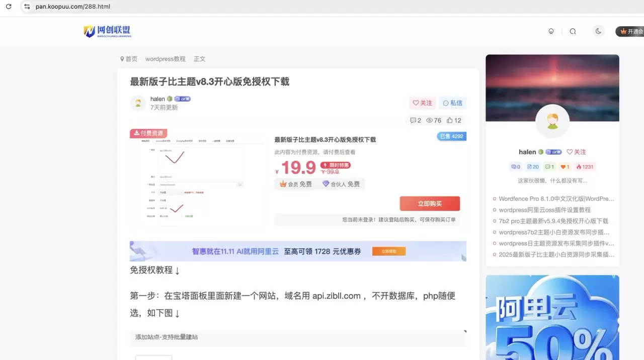Open product title 最新版子比主题v8.3开心版免授权下载

click(325, 139)
